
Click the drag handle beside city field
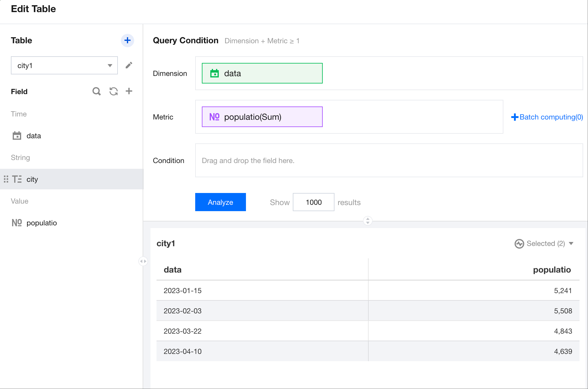[6, 179]
